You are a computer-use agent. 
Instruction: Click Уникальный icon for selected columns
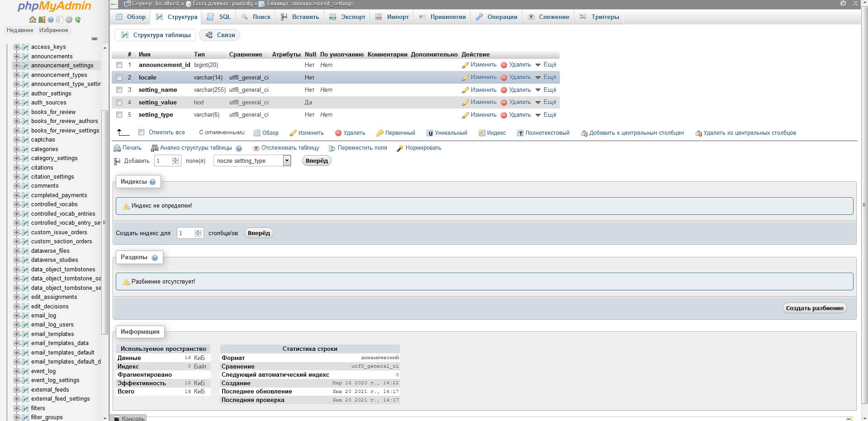[430, 133]
